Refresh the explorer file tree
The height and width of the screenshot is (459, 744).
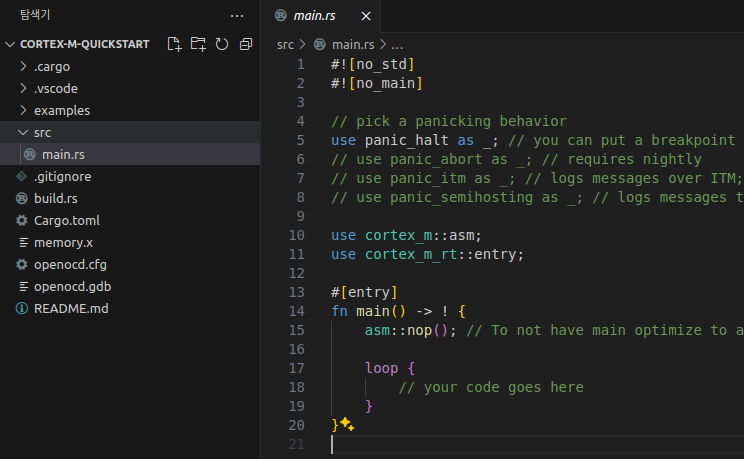click(x=221, y=44)
